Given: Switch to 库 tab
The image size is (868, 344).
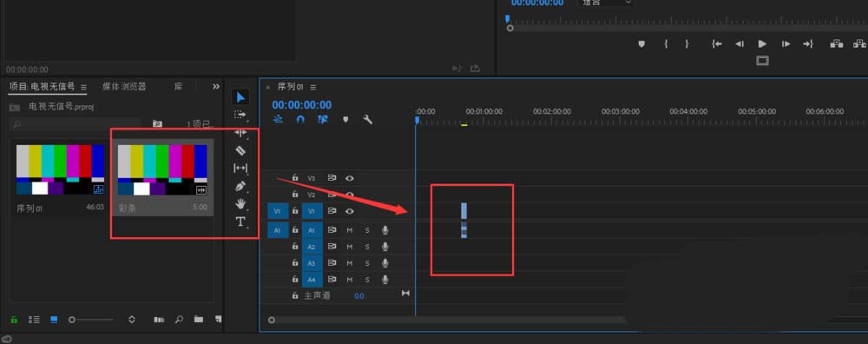Looking at the screenshot, I should [178, 86].
